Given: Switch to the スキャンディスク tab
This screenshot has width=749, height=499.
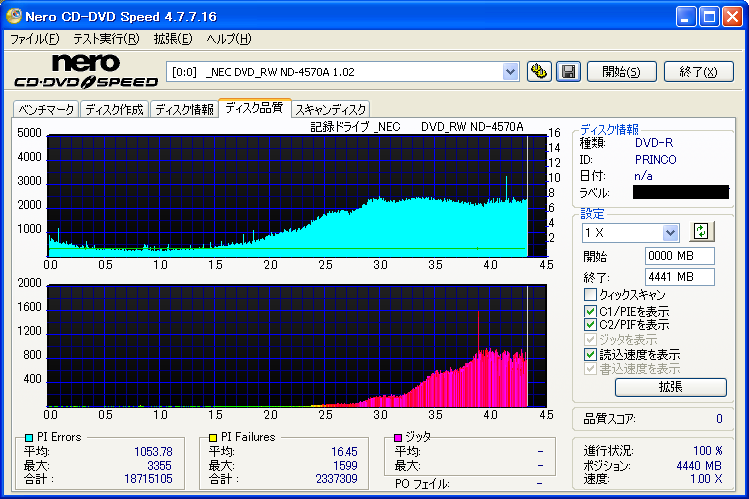Looking at the screenshot, I should coord(331,109).
